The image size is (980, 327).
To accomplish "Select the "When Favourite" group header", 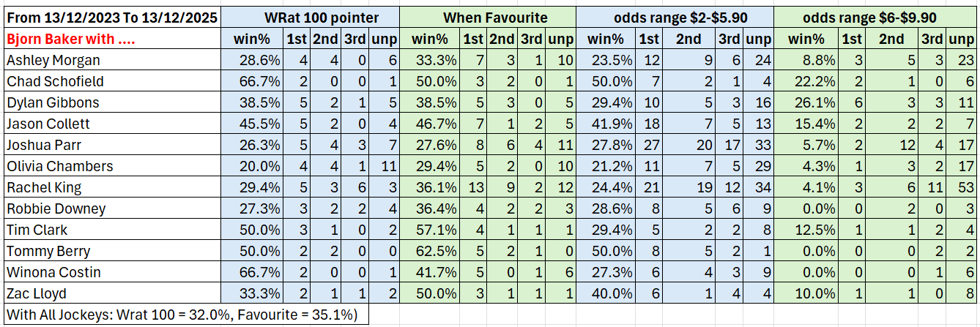I will click(x=489, y=17).
